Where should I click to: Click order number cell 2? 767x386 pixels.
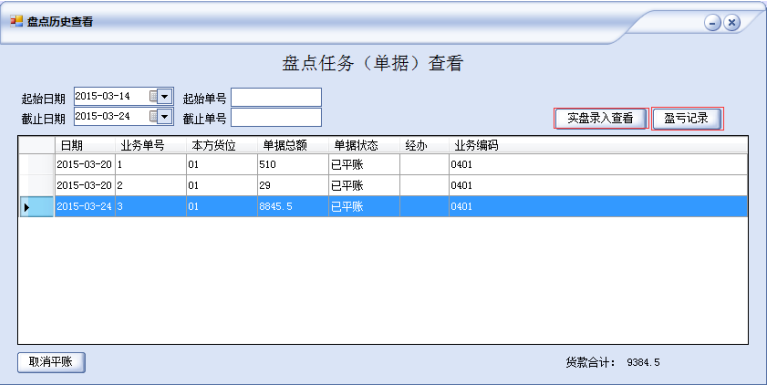151,185
